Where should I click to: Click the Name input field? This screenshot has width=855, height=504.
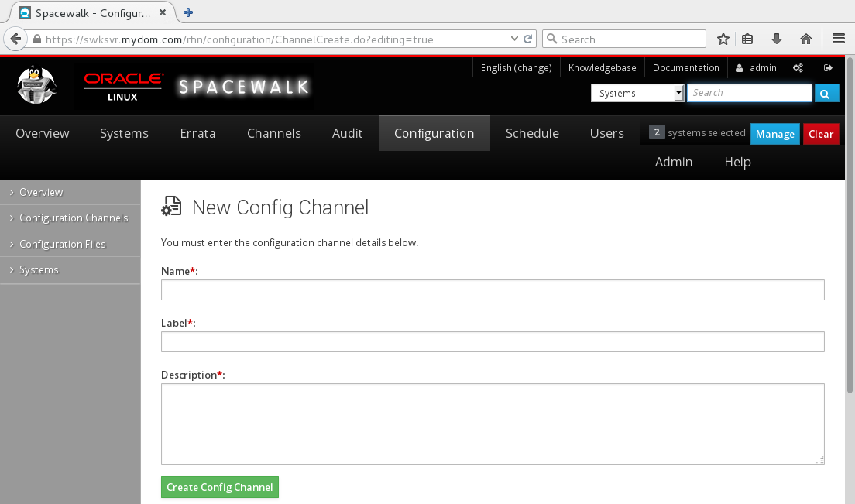coord(493,290)
